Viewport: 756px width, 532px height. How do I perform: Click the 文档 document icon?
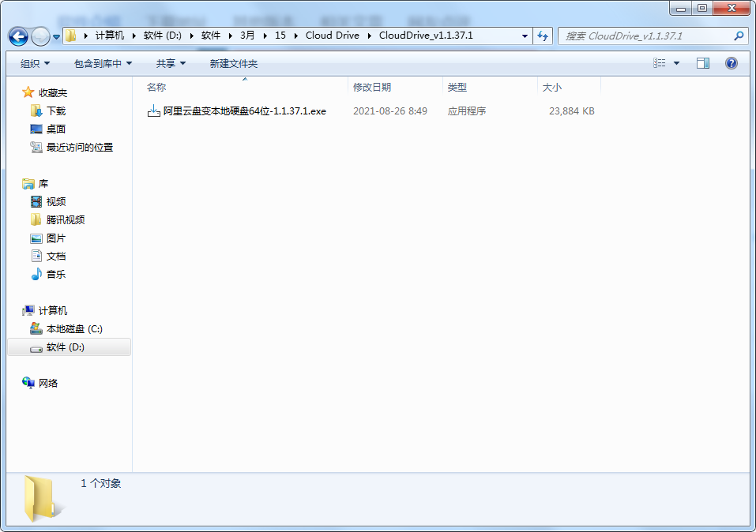(x=36, y=256)
